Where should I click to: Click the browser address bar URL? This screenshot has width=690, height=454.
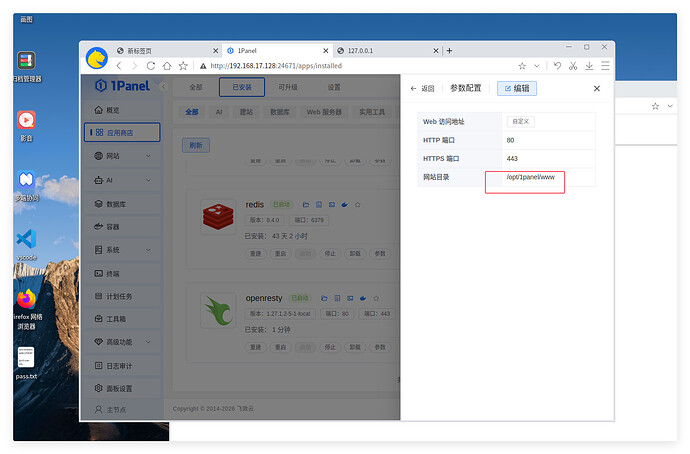coord(280,66)
